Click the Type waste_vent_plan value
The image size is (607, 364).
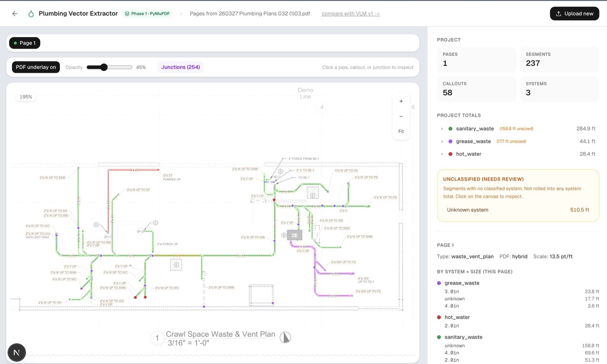[x=472, y=257]
